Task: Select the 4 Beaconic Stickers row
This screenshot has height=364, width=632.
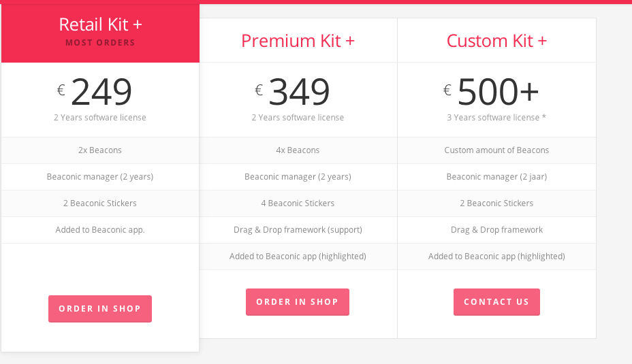Action: point(298,203)
